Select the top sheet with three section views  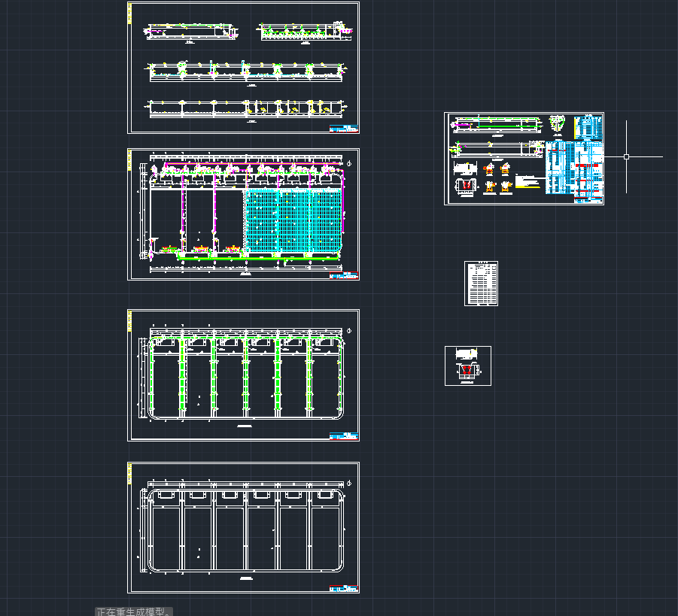(243, 68)
